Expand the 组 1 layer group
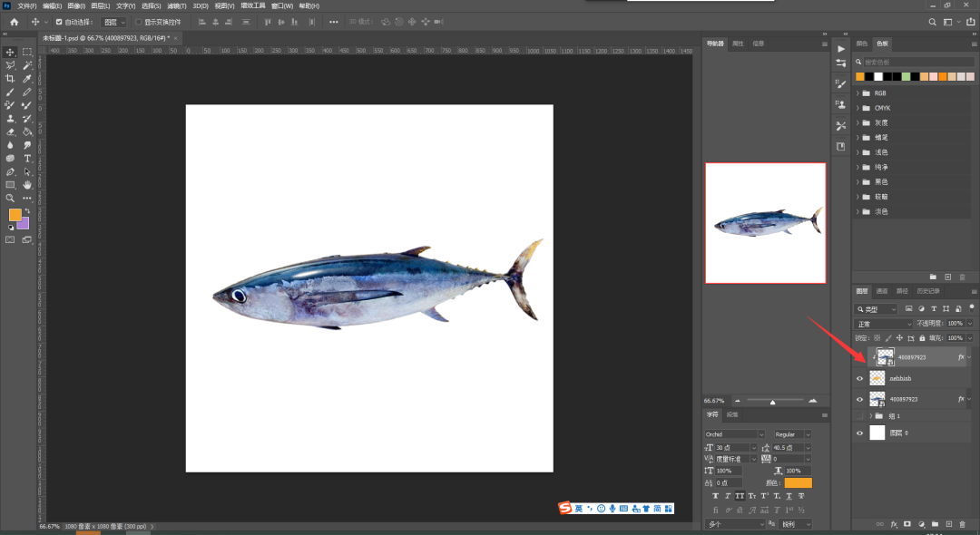Screen dimensions: 980x535 (x=870, y=416)
